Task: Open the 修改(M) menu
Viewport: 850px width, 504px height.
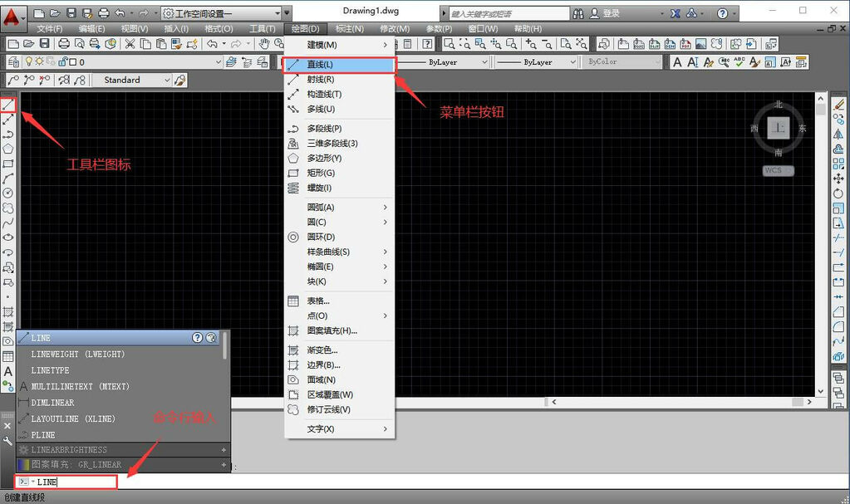Action: click(x=395, y=29)
